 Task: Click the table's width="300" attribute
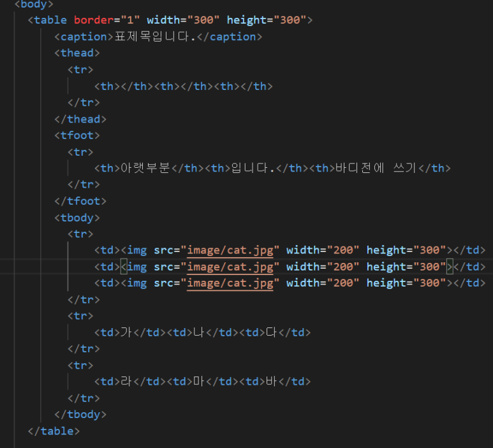click(183, 20)
